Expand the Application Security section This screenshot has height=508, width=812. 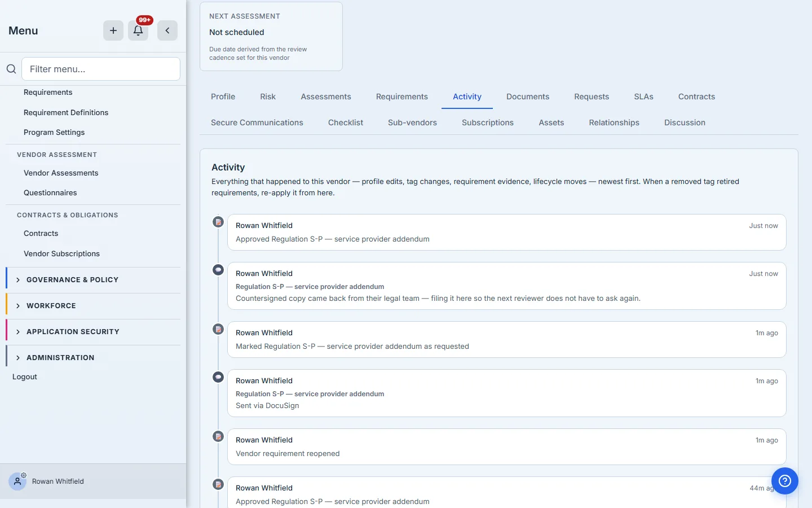point(93,332)
